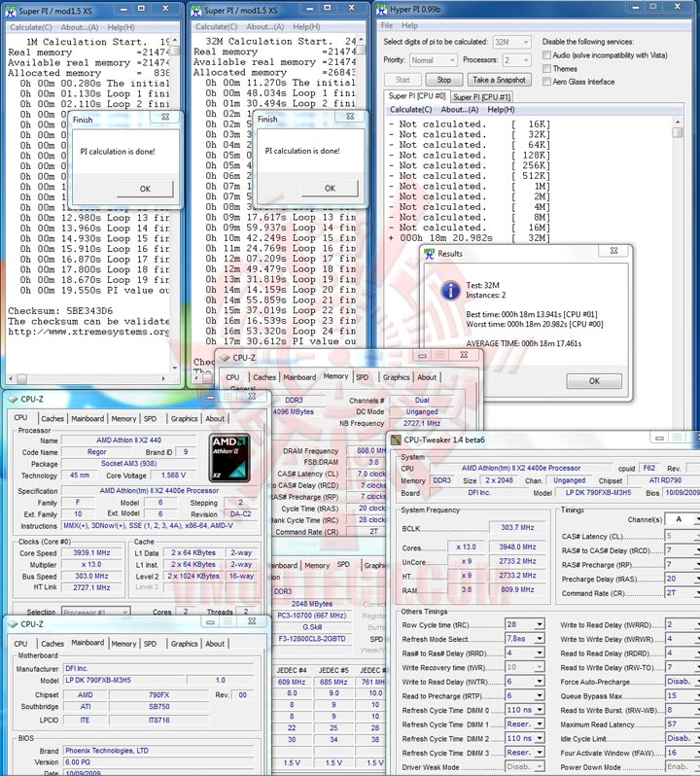Screen dimensions: 700x776
Task: Click the CPU-Tweaker title bar icon
Action: tap(396, 440)
